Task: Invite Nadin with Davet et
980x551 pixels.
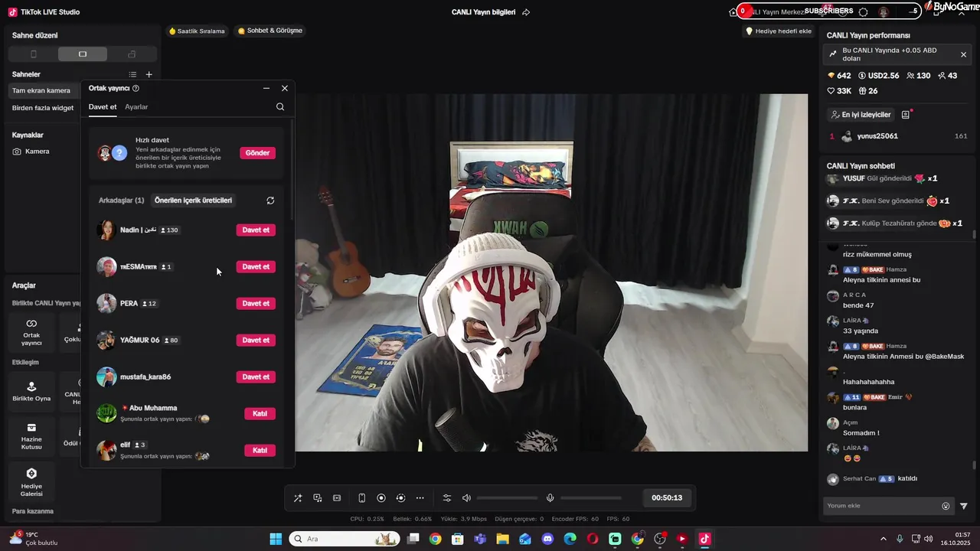Action: tap(256, 230)
